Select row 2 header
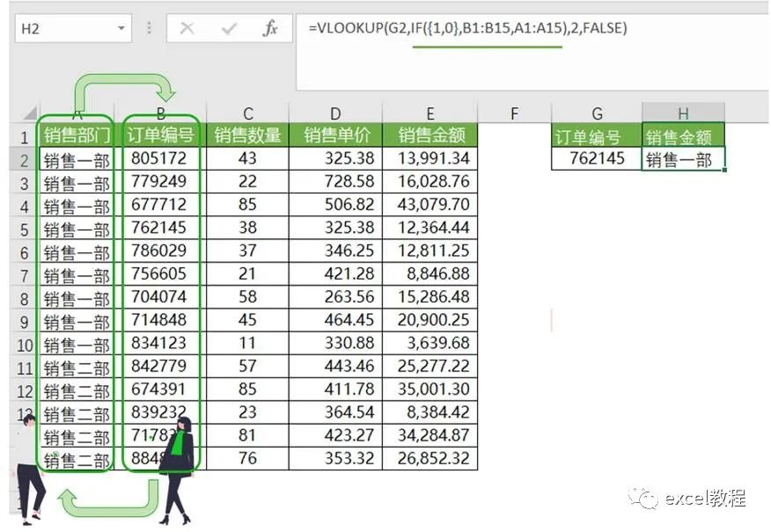Image resolution: width=771 pixels, height=532 pixels. (x=24, y=160)
